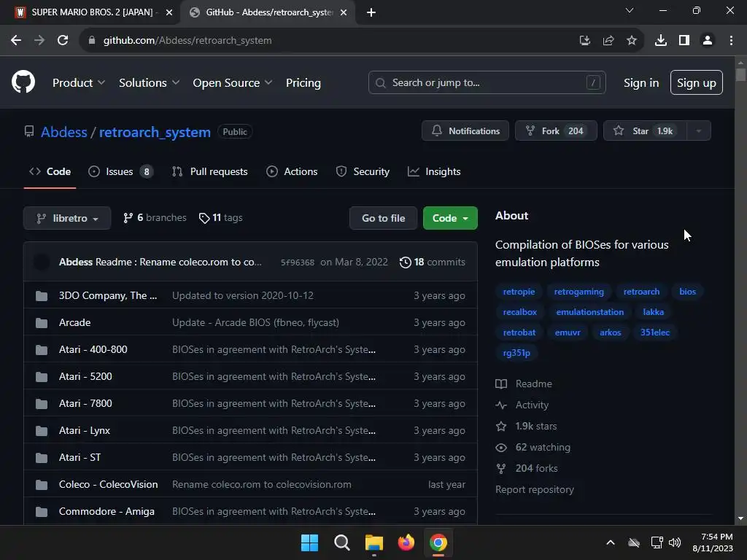Switch to the Security tab
Screen dimensions: 747x560
(363, 171)
